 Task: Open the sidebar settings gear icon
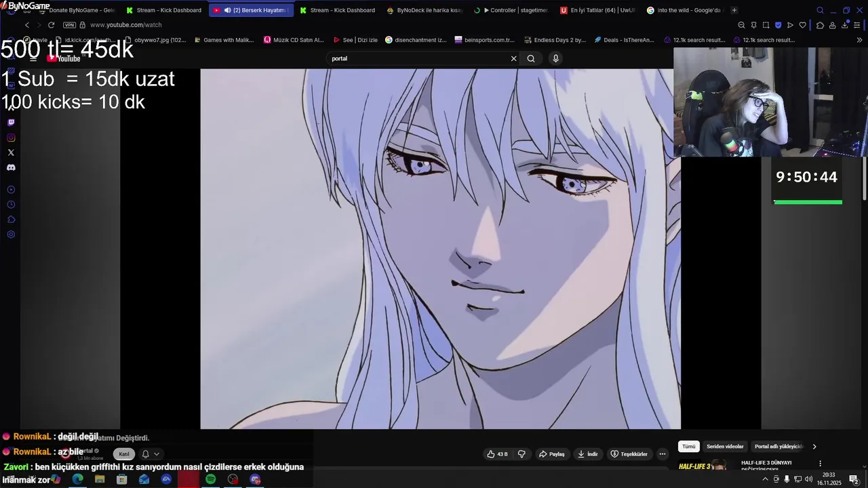[11, 235]
